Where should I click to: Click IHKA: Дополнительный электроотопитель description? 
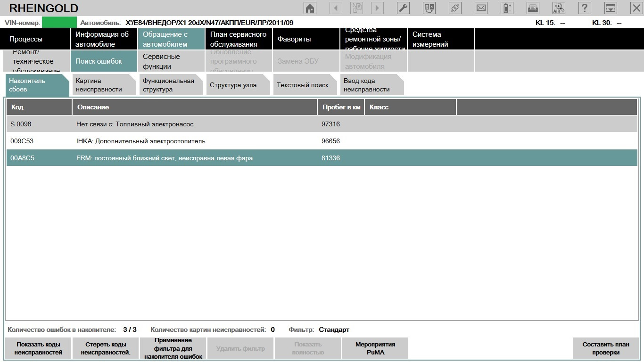point(141,141)
